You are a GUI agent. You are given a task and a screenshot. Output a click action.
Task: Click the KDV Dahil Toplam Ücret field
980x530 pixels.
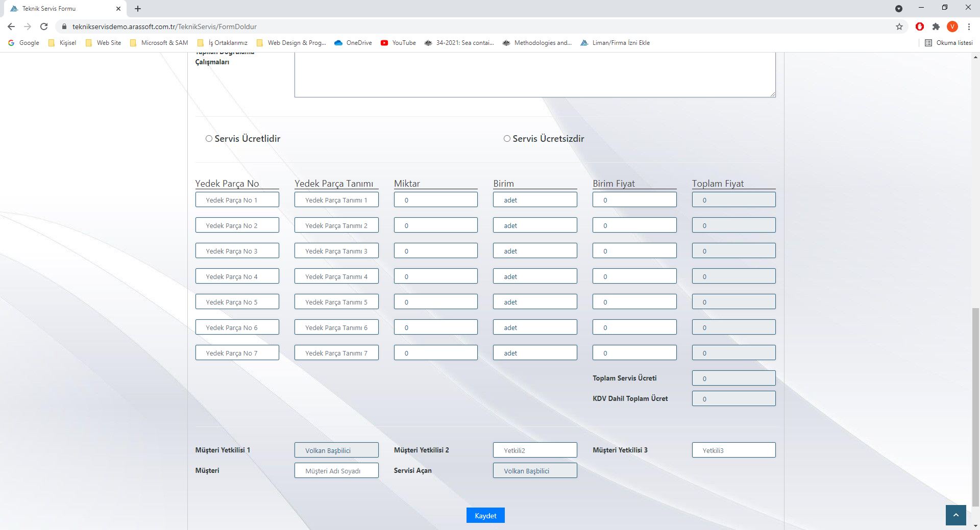(x=733, y=398)
